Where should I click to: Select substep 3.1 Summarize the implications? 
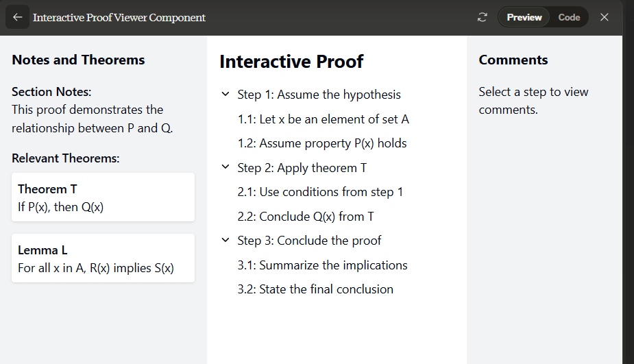322,265
